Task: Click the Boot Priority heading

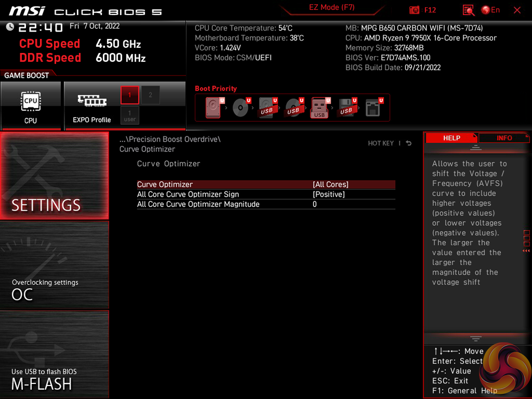Action: pyautogui.click(x=216, y=88)
